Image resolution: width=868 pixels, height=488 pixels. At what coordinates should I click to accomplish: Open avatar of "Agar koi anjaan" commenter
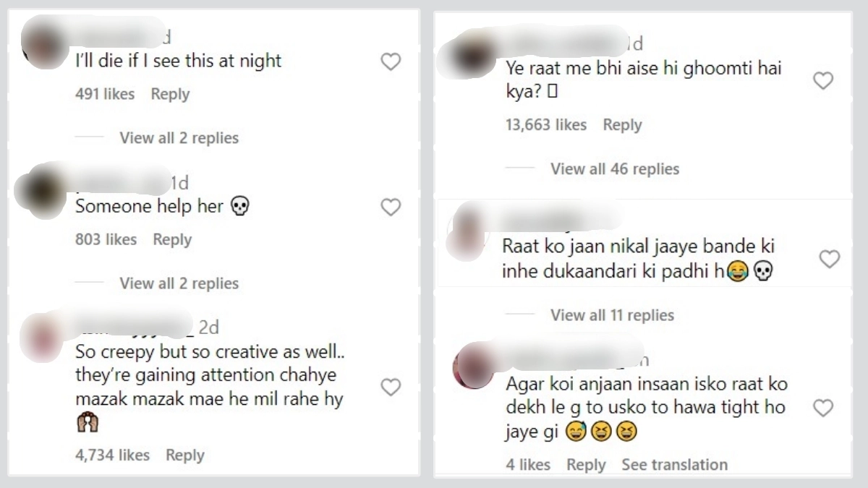tap(474, 366)
